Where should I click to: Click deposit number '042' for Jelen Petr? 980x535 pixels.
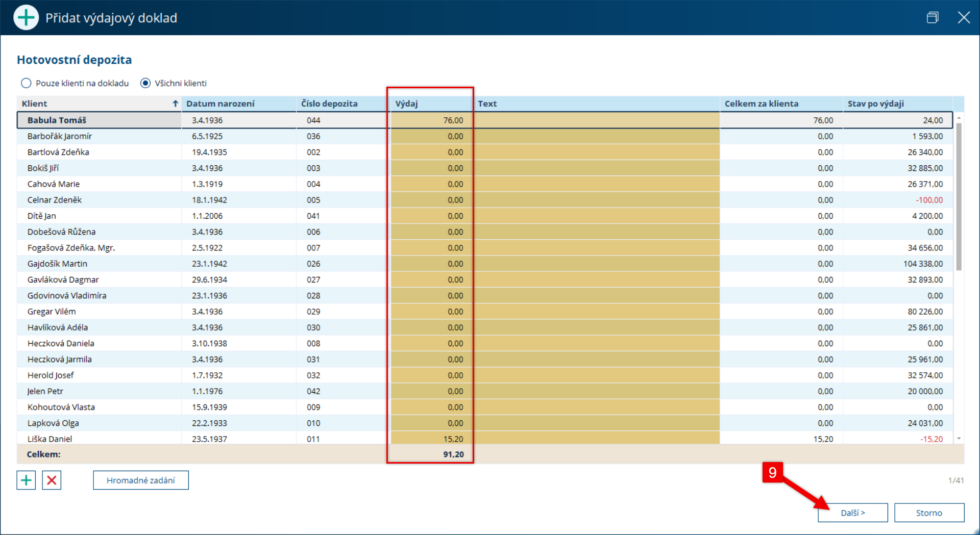(313, 391)
